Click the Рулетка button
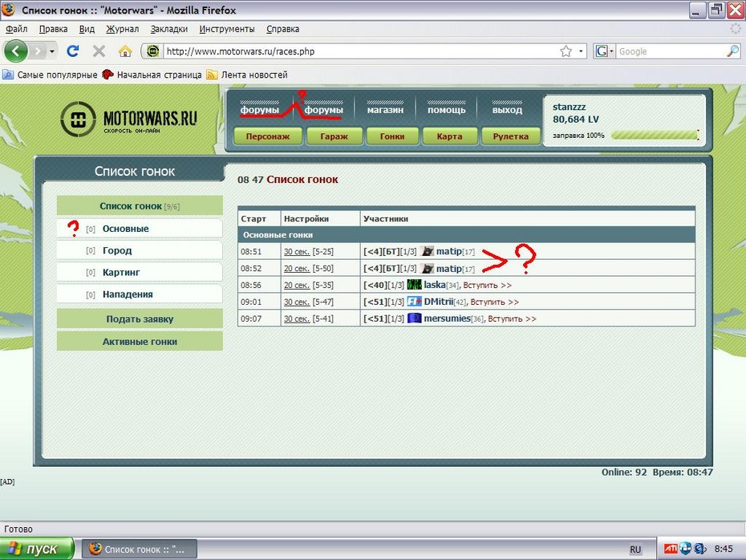This screenshot has height=560, width=746. coord(511,136)
